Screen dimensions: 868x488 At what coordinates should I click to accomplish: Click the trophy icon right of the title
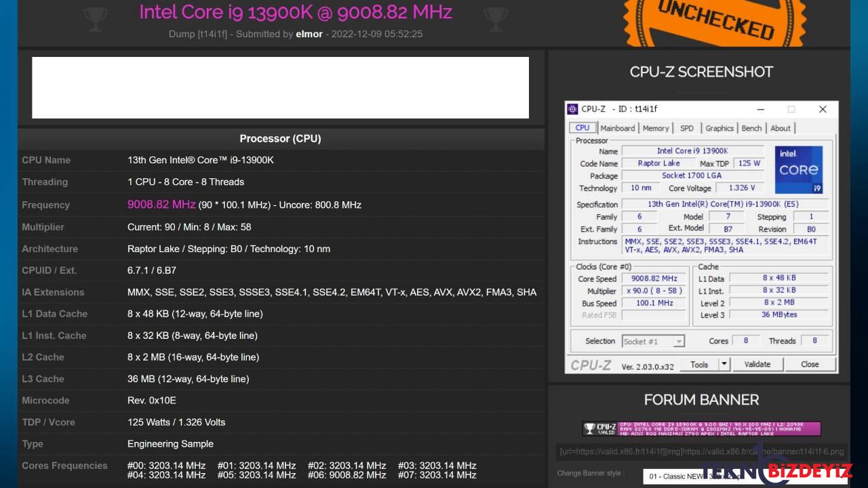tap(496, 19)
